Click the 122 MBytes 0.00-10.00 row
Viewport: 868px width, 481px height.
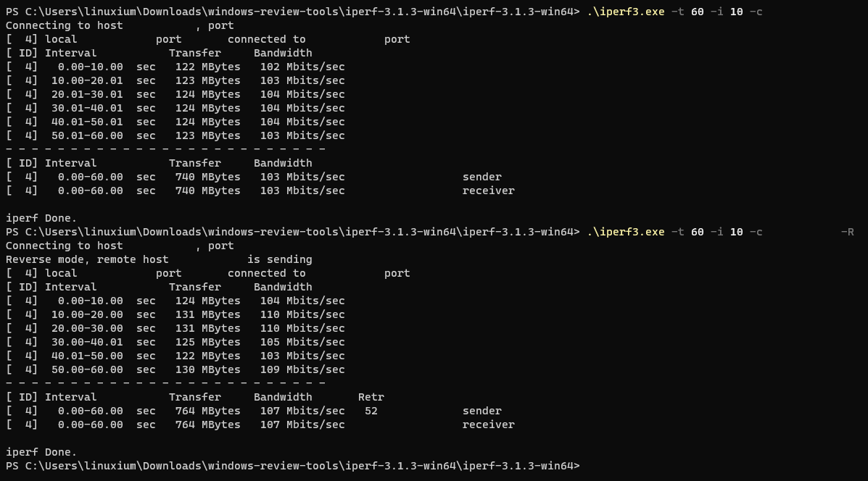pos(175,67)
